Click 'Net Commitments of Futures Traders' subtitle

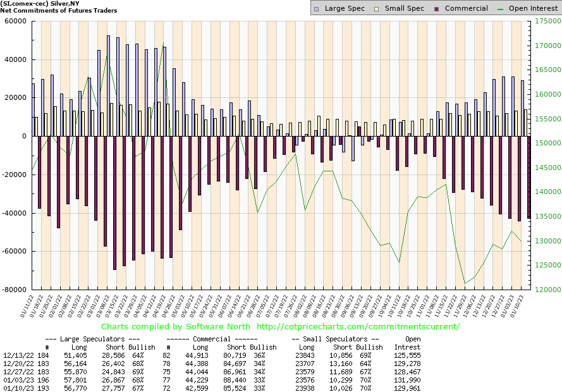[59, 11]
